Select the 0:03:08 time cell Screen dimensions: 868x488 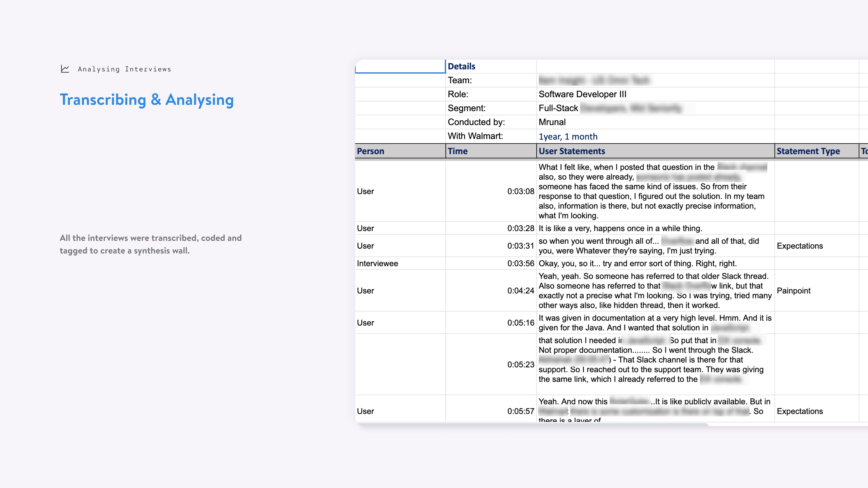[x=491, y=191]
